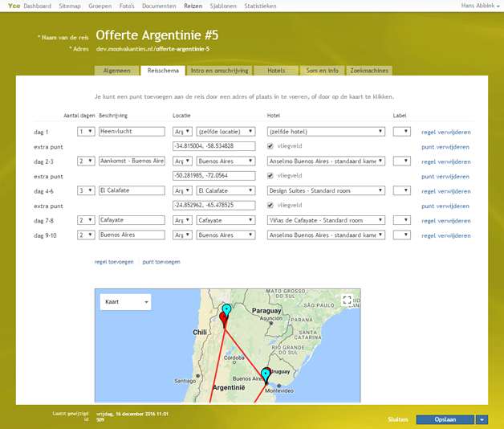Click the Heenvlucht description input field
This screenshot has height=429, width=504.
tap(132, 132)
